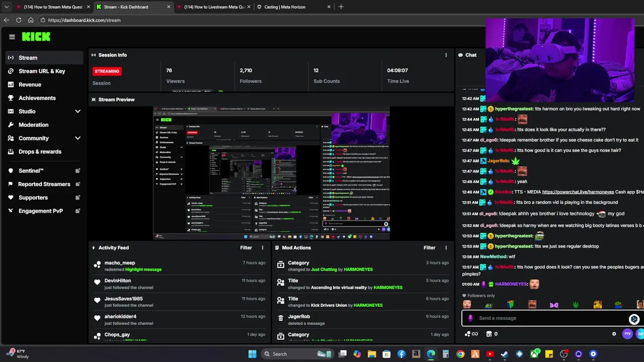Open Activity Feed Filter dropdown
The height and width of the screenshot is (362, 644).
246,247
